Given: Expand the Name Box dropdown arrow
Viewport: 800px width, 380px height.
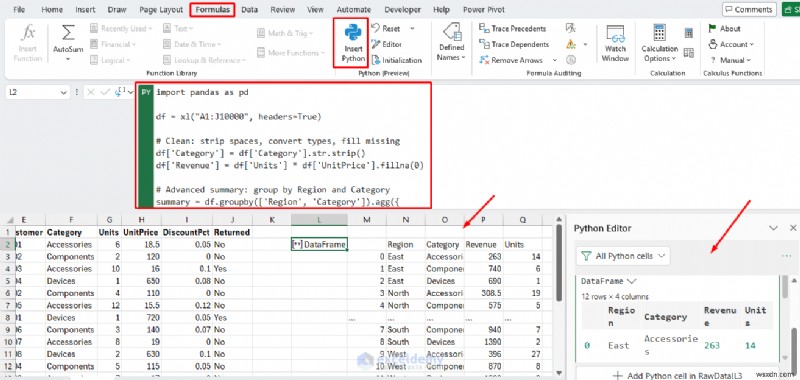Looking at the screenshot, I should [x=64, y=93].
